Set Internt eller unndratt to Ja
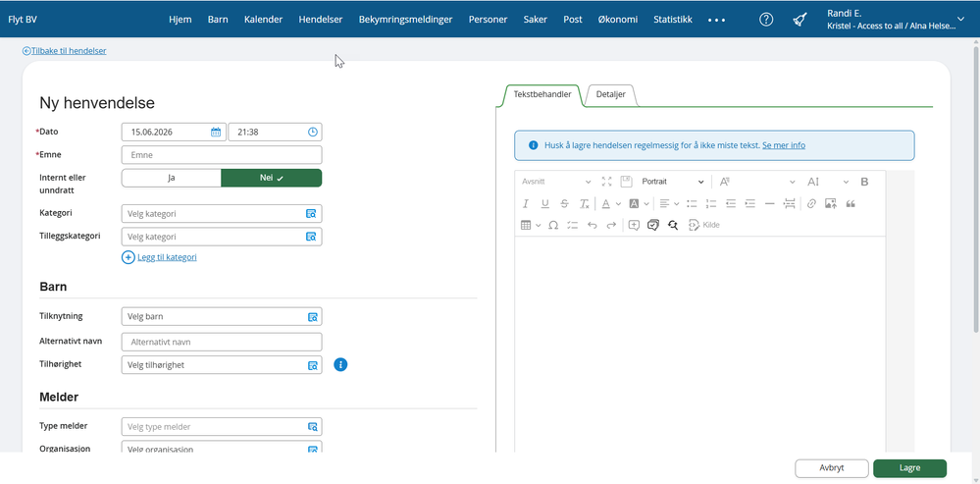The image size is (980, 484). (172, 178)
